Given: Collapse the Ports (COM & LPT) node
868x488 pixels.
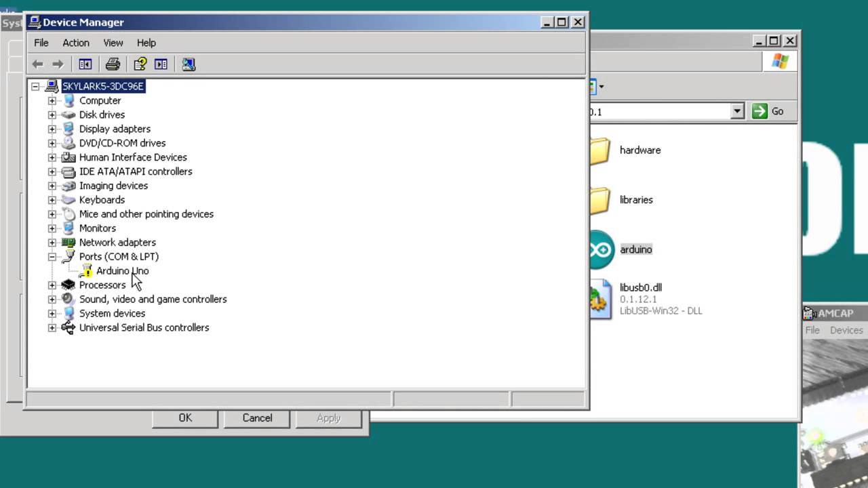Looking at the screenshot, I should pyautogui.click(x=52, y=257).
